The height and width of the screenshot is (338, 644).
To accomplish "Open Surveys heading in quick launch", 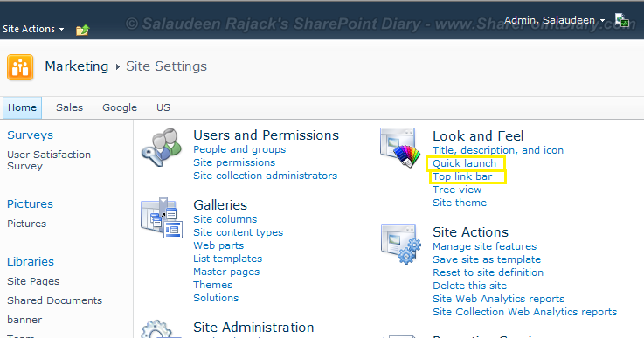I will [x=30, y=135].
